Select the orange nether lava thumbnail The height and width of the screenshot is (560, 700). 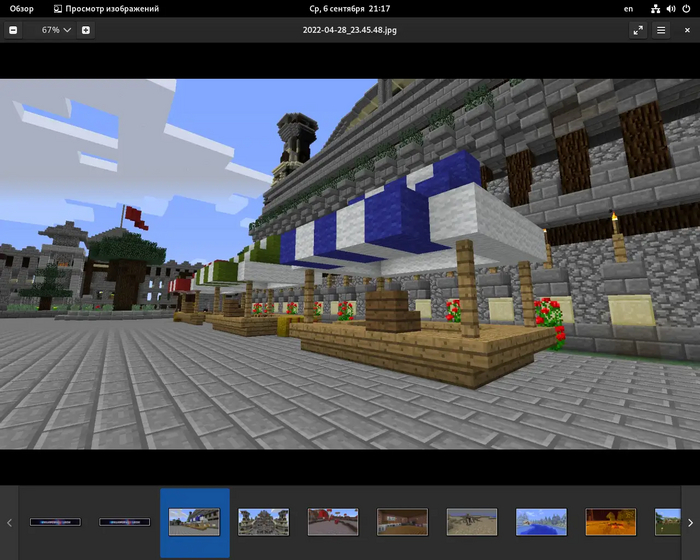pyautogui.click(x=611, y=522)
